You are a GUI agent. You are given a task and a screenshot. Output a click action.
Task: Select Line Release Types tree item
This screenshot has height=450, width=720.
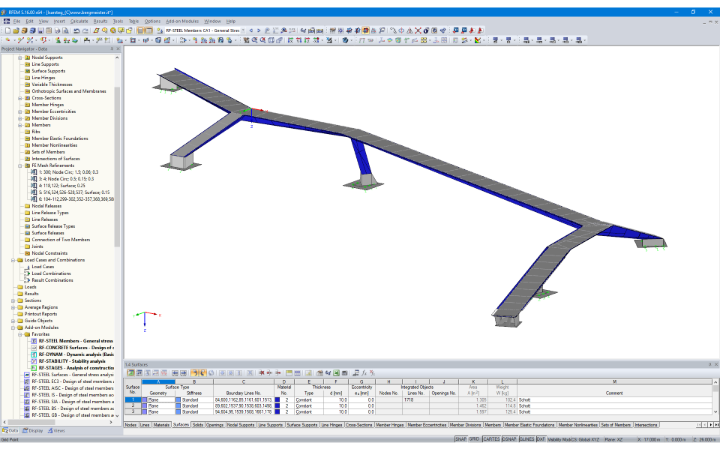(x=50, y=213)
